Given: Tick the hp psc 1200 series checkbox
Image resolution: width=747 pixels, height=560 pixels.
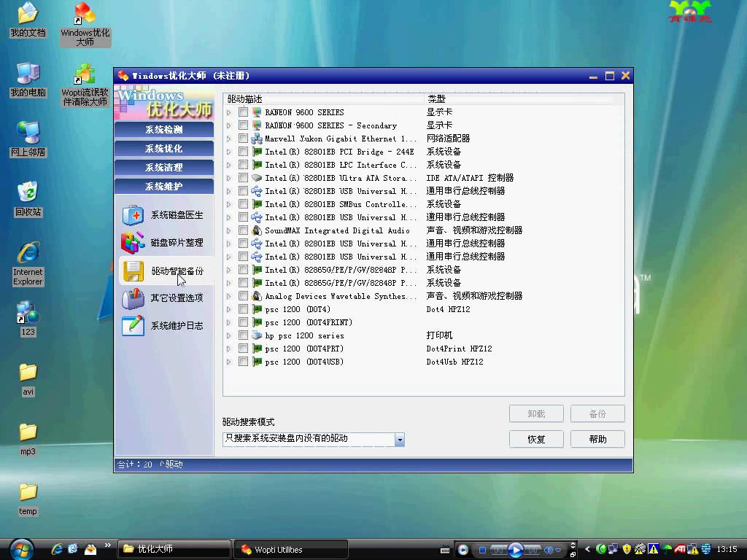Looking at the screenshot, I should pos(243,335).
